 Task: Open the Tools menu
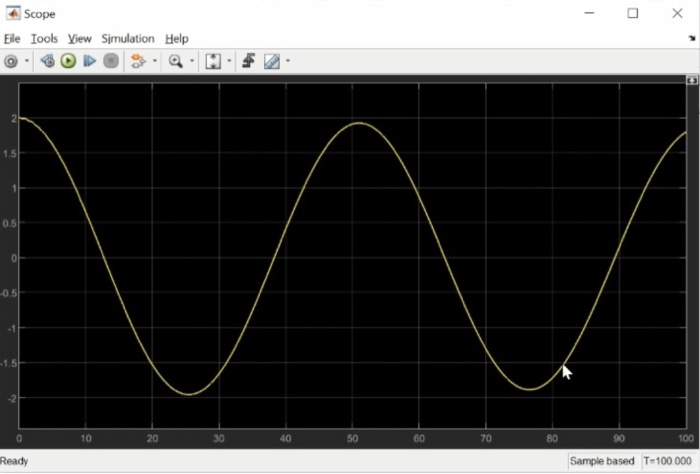(x=44, y=39)
